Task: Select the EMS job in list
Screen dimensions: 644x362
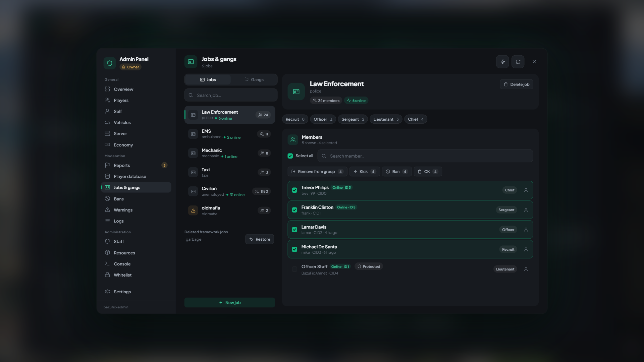Action: coord(230,134)
